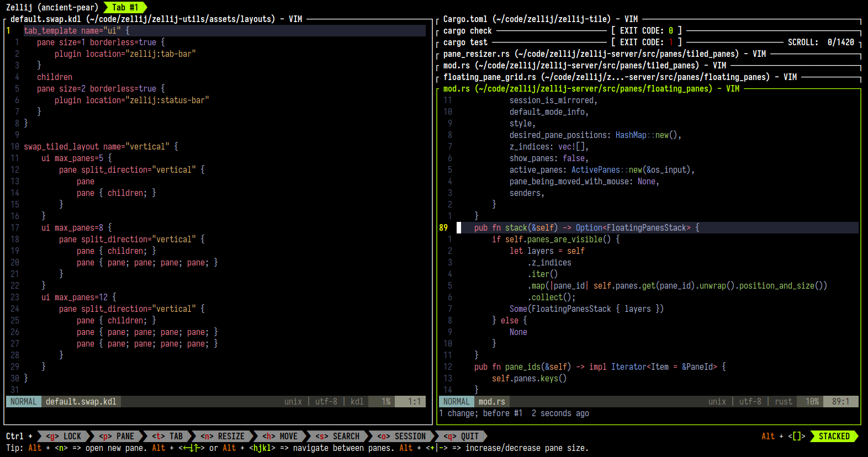Click the plugin location="zellij:tab-bar" line
The height and width of the screenshot is (457, 868).
(125, 54)
